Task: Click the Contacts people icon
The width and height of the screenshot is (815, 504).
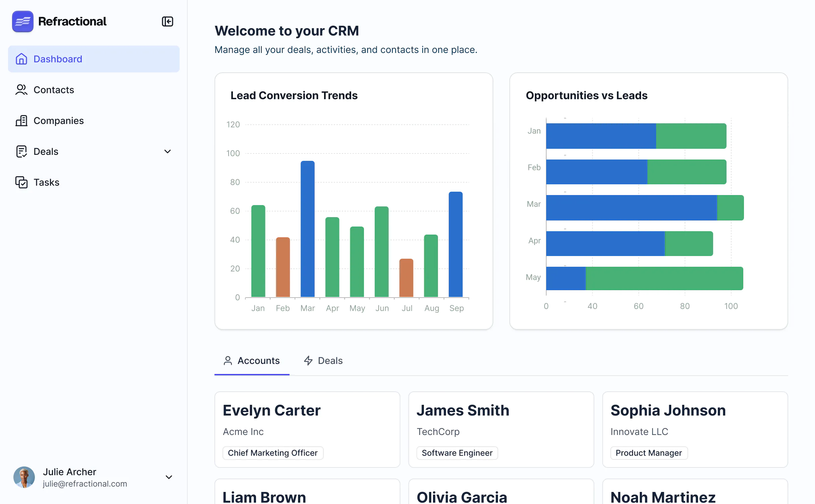Action: (x=21, y=90)
